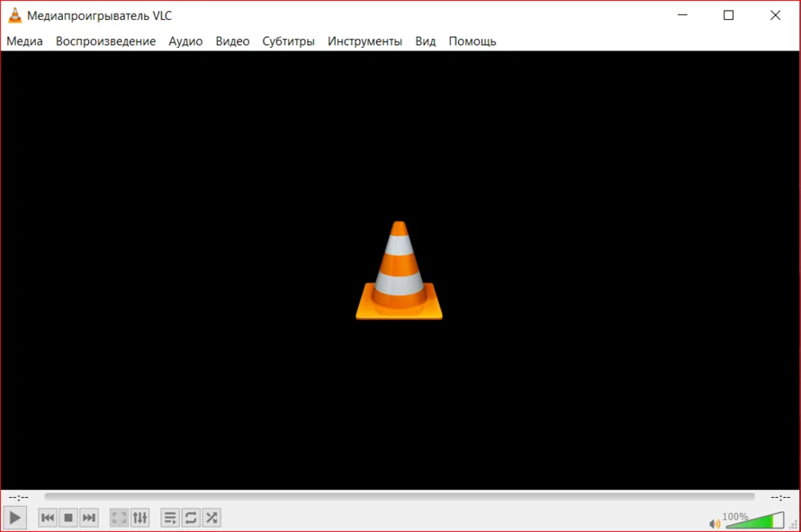Image resolution: width=801 pixels, height=532 pixels.
Task: Toggle fullscreen video mode
Action: 119,518
